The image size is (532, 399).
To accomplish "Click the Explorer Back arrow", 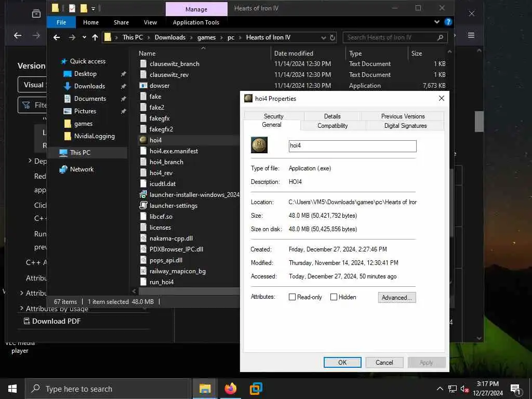I will click(57, 37).
